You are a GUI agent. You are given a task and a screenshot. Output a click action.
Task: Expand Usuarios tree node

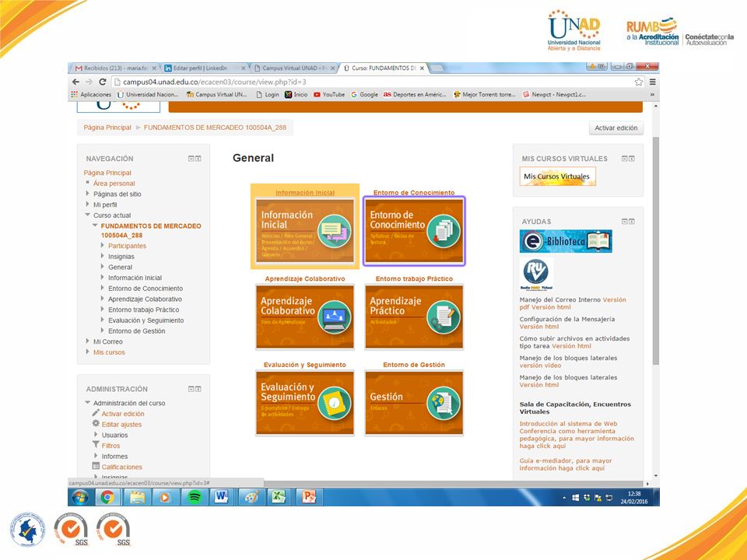[x=96, y=434]
